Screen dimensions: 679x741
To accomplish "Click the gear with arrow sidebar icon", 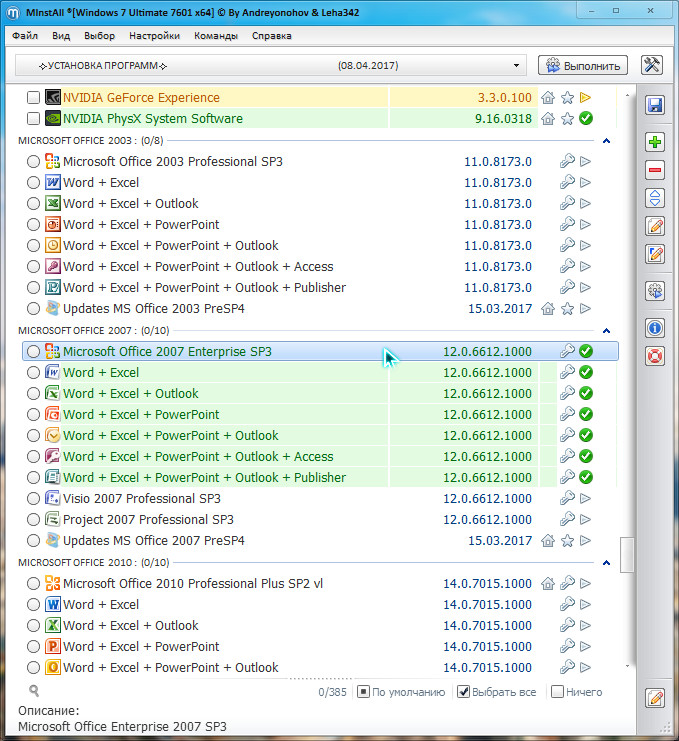I will coord(655,291).
